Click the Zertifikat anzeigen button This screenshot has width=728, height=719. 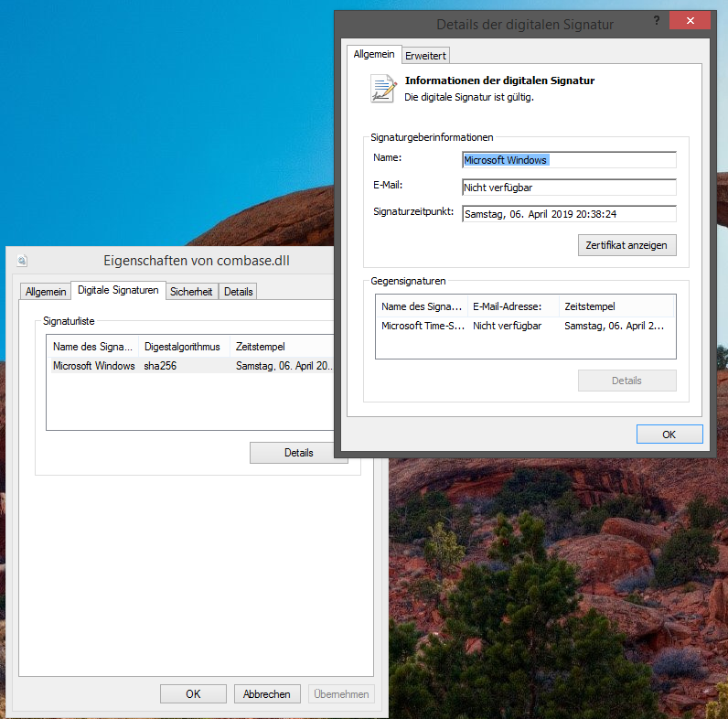[x=626, y=245]
